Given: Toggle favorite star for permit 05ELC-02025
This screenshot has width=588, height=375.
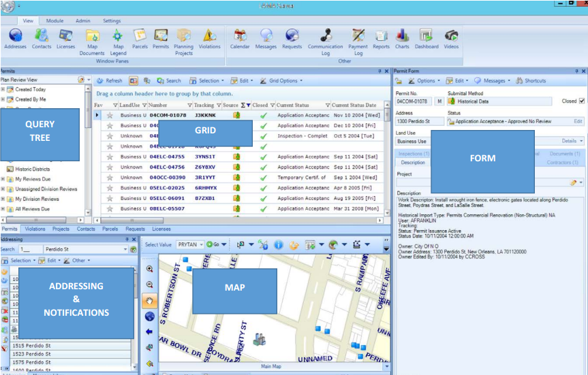Looking at the screenshot, I should tap(109, 188).
